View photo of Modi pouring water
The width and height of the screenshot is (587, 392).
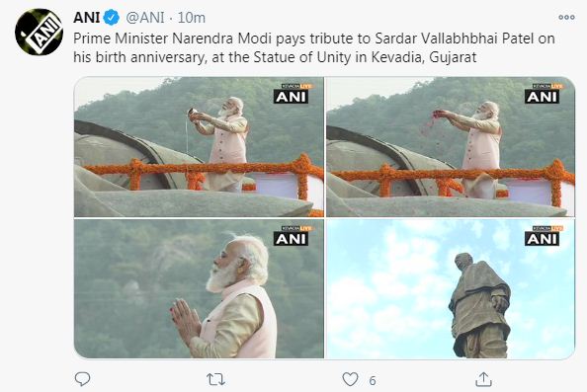pos(199,146)
